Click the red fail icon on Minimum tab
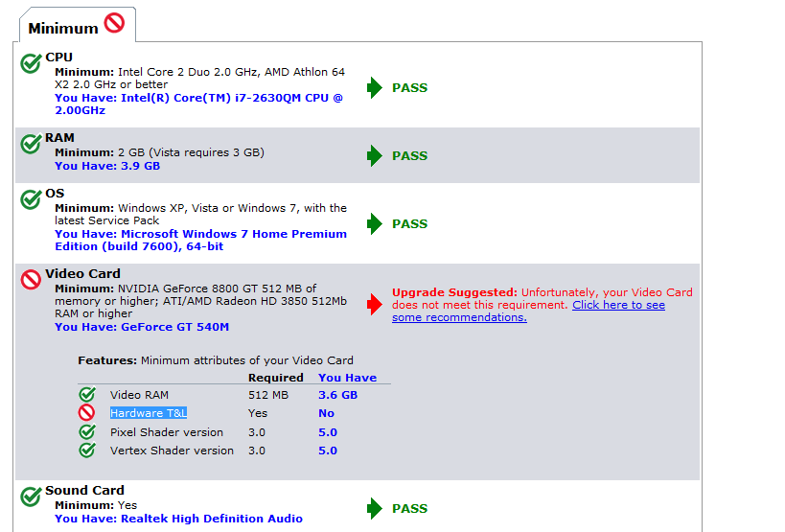 click(114, 23)
